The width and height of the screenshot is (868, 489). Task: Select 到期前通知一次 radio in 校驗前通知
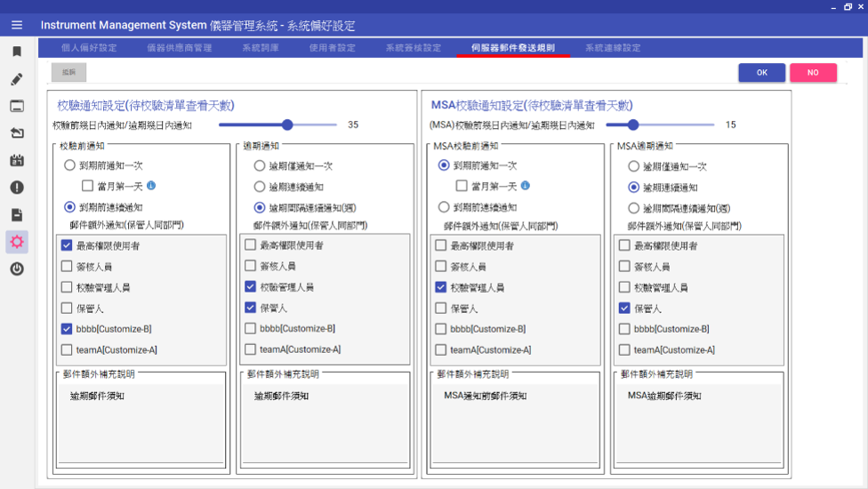69,165
